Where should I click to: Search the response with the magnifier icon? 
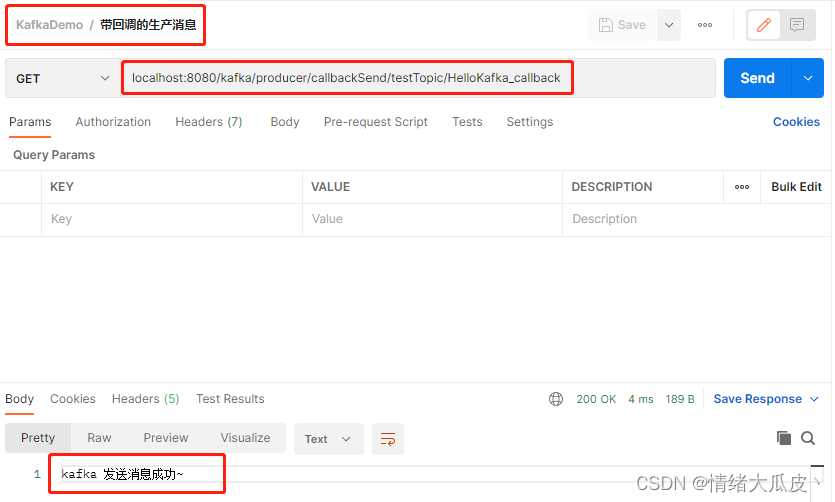808,438
